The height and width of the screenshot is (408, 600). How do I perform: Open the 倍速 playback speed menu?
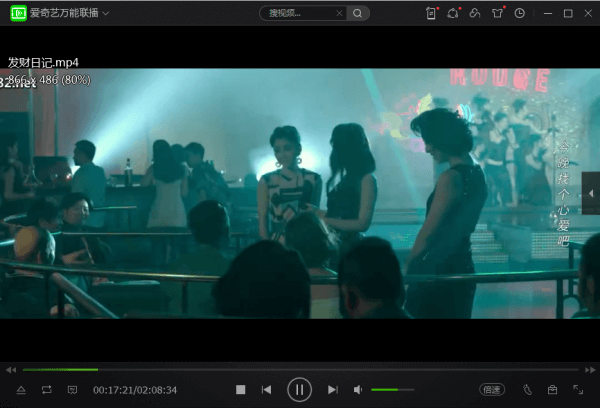[x=492, y=390]
